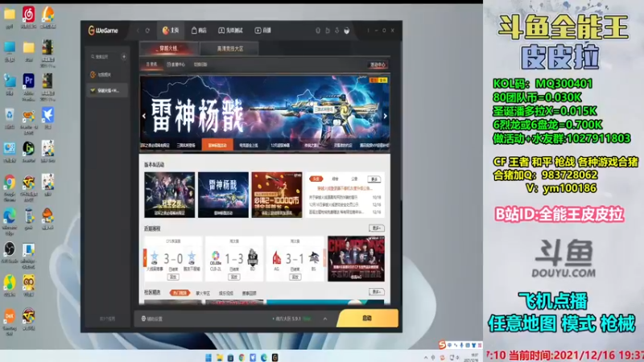Screen dimensions: 644x362
Task: Show hidden tray icons with the taskbar chevron
Action: coord(426,358)
